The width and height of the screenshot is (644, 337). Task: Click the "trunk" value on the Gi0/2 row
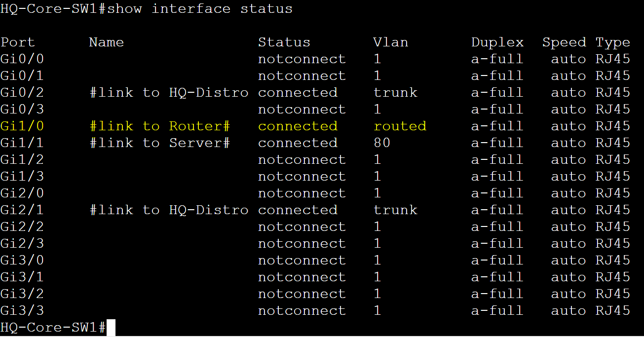tap(395, 92)
